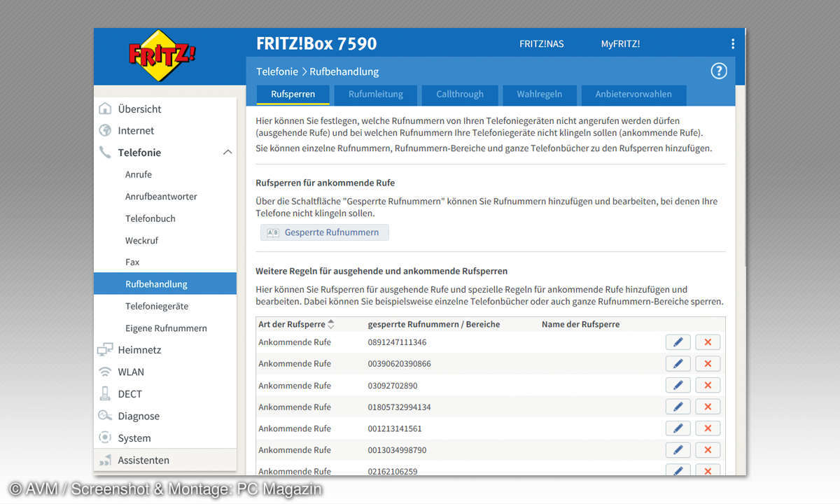Image resolution: width=840 pixels, height=504 pixels.
Task: Open Weckruf in the sidebar
Action: click(141, 240)
